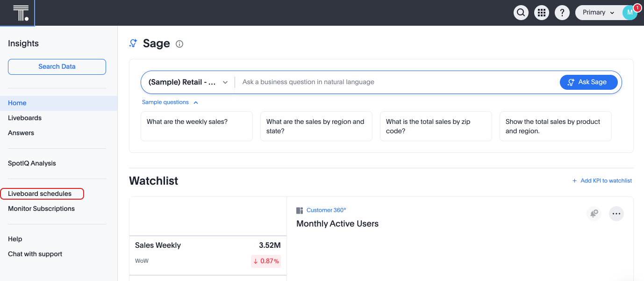Expand the Primary org dropdown
This screenshot has height=281, width=644.
pyautogui.click(x=599, y=13)
